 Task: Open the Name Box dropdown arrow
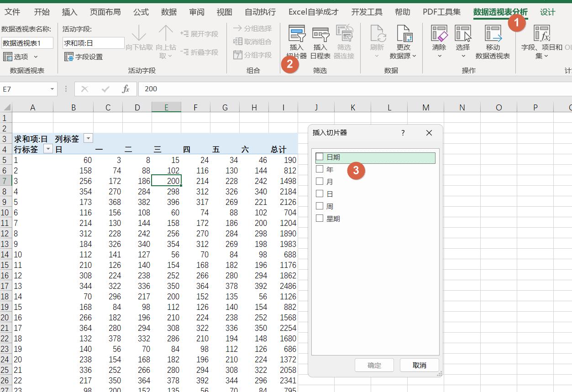(x=52, y=89)
